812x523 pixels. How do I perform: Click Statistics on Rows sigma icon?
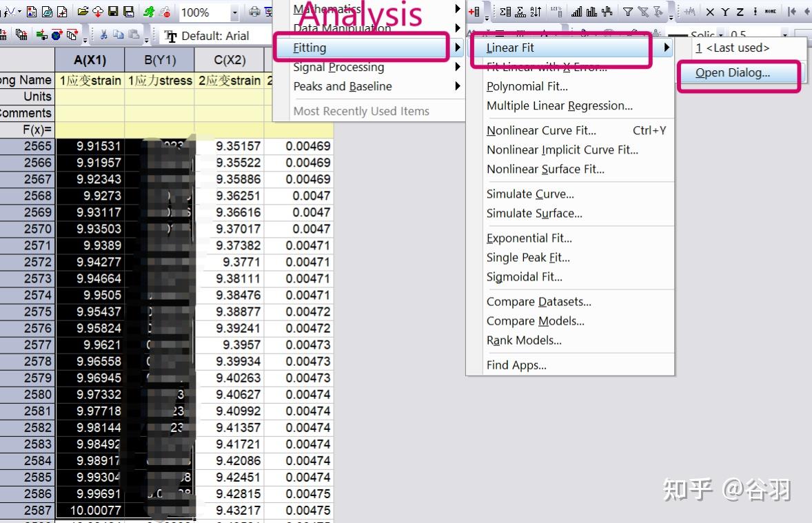(x=520, y=12)
